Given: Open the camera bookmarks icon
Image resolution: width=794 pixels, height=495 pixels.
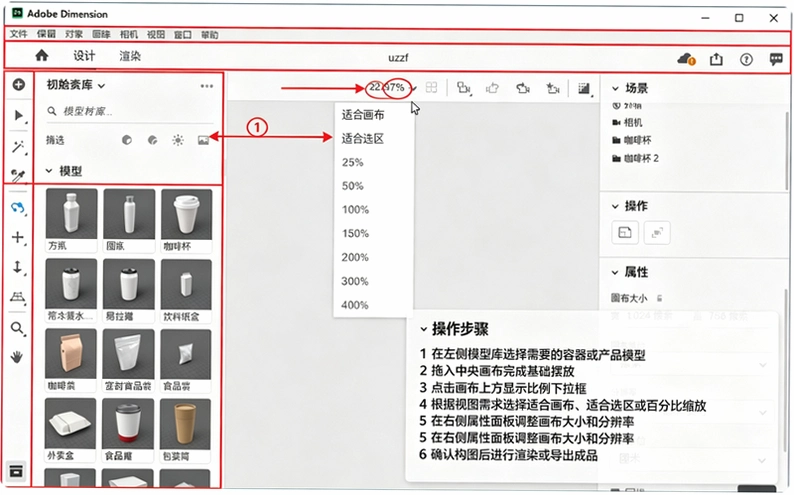Looking at the screenshot, I should pos(464,88).
